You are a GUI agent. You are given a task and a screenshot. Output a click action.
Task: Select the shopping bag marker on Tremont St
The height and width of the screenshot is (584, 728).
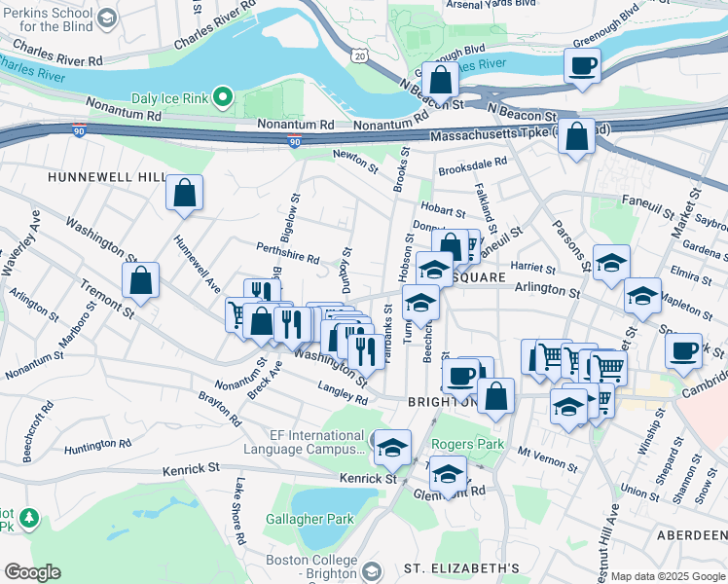coord(141,282)
